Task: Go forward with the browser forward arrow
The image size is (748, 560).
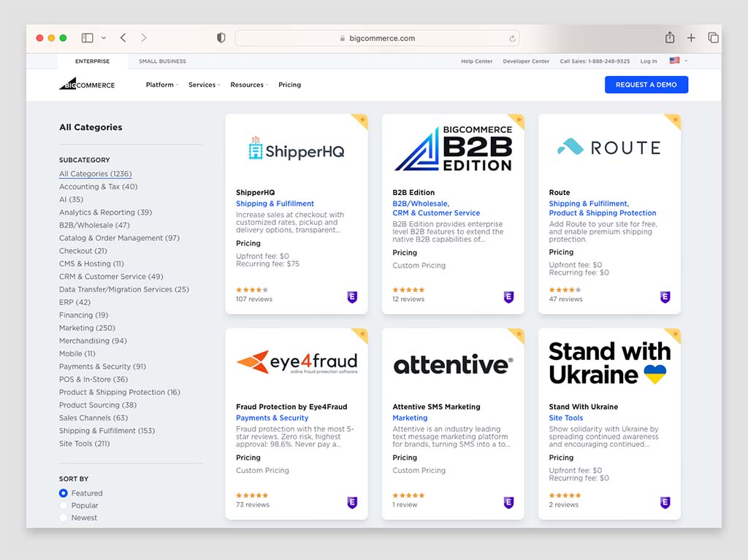Action: (x=144, y=38)
